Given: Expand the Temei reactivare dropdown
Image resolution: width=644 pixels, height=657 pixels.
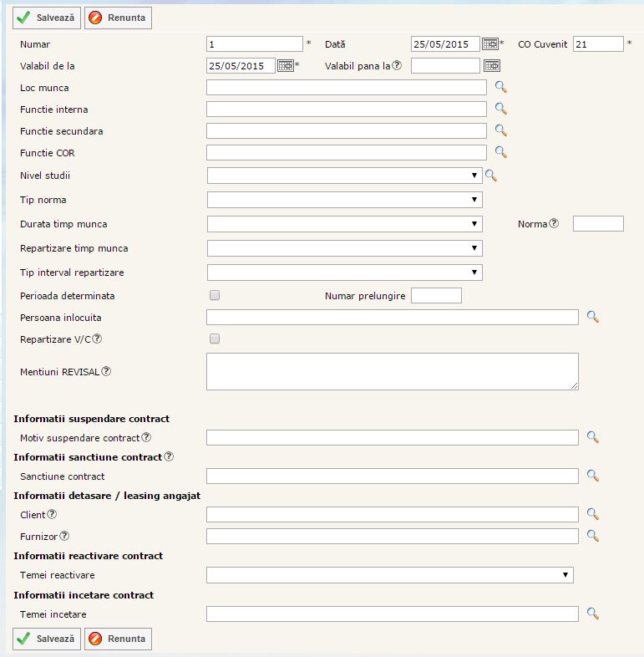Looking at the screenshot, I should coord(389,575).
